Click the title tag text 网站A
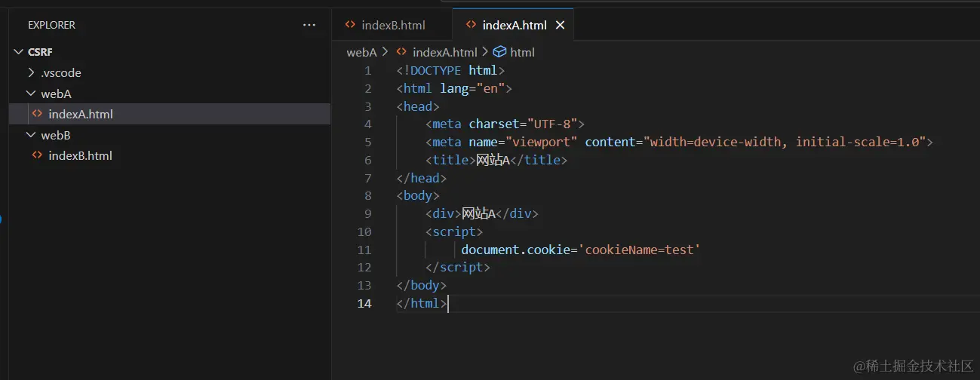 click(x=493, y=160)
